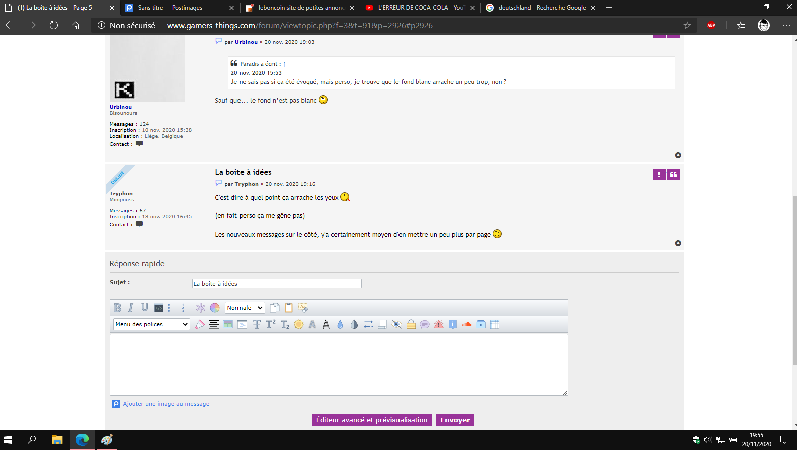Screen dimensions: 797x452
Task: Open the font color wheel picker
Action: pos(214,308)
